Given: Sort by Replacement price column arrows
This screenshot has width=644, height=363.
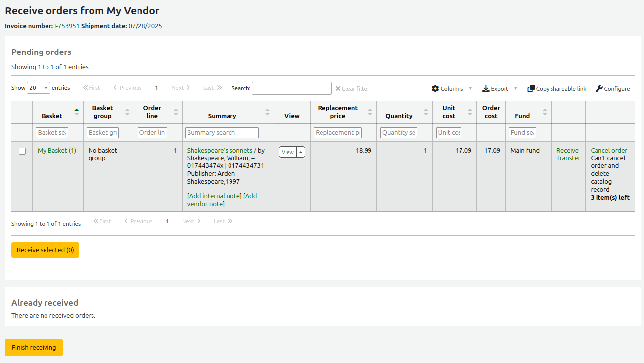Looking at the screenshot, I should (x=370, y=112).
